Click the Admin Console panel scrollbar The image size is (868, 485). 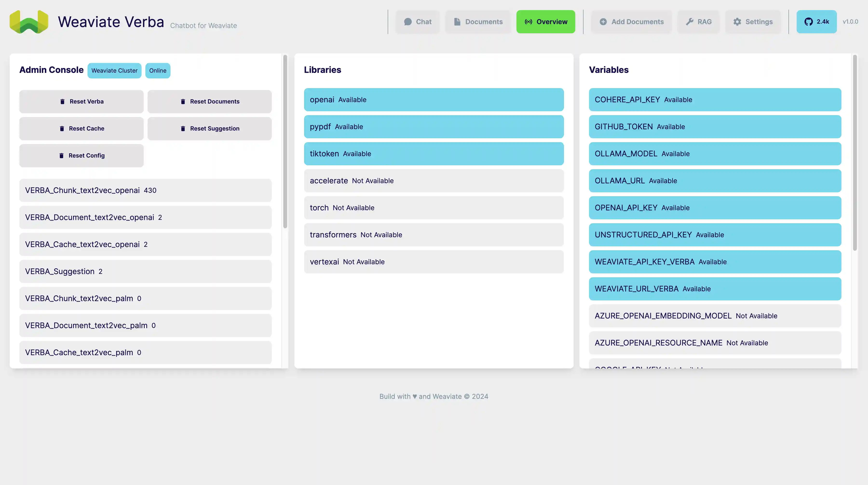pyautogui.click(x=285, y=142)
